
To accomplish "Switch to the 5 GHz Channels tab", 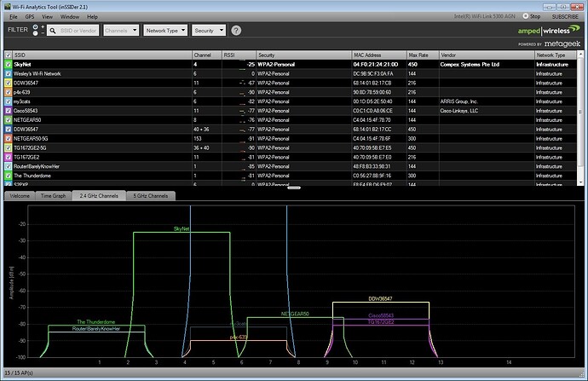I will tap(151, 196).
